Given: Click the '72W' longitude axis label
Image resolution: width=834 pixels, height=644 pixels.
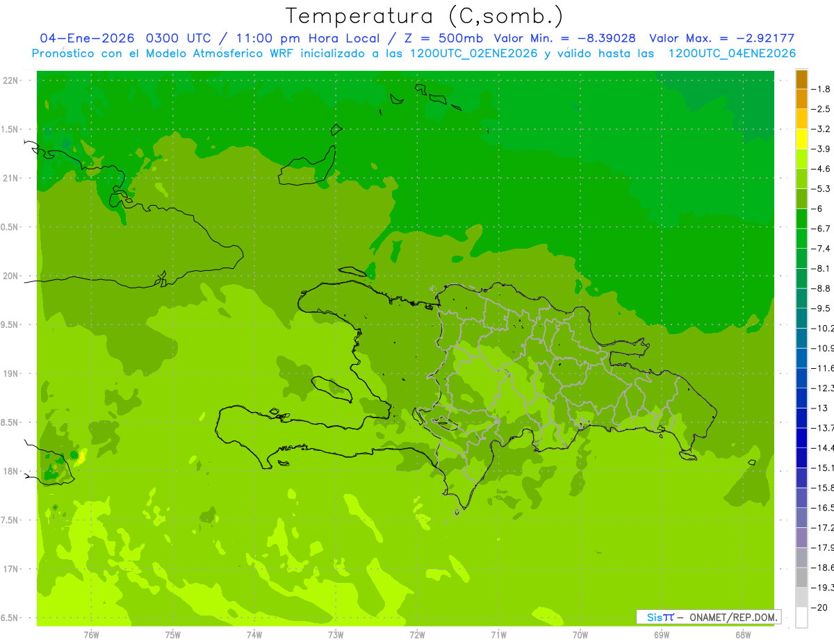Looking at the screenshot, I should (x=417, y=634).
